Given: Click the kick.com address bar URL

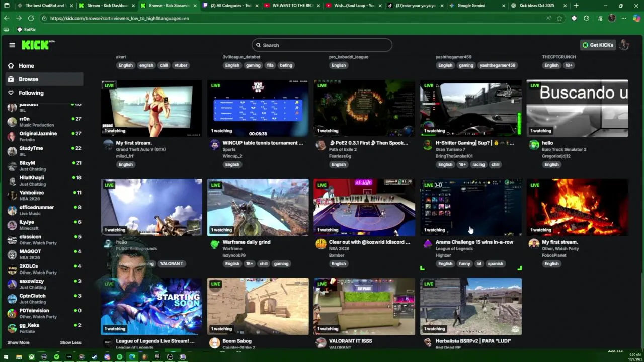Looking at the screenshot, I should pyautogui.click(x=120, y=18).
